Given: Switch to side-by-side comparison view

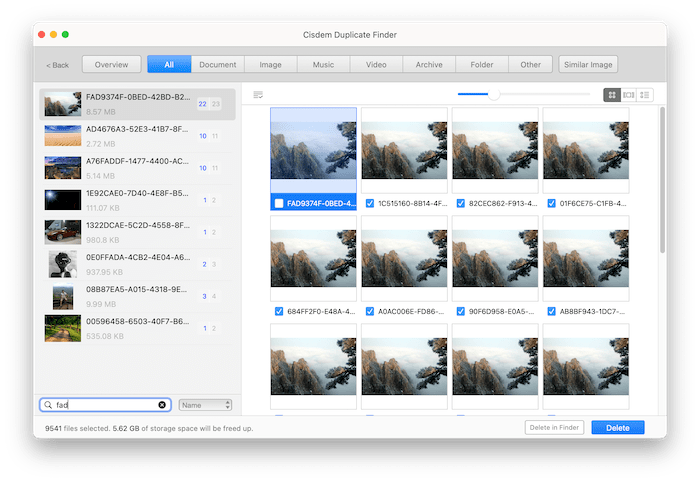Looking at the screenshot, I should pyautogui.click(x=628, y=95).
